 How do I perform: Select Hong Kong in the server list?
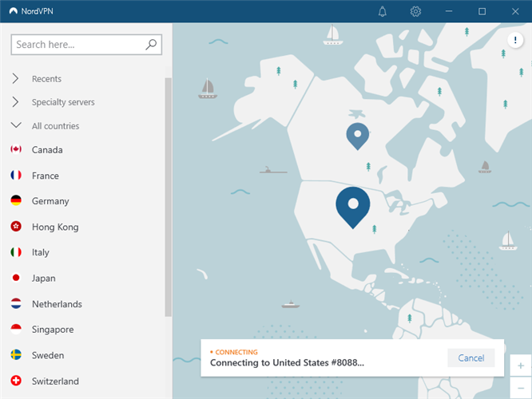click(55, 227)
